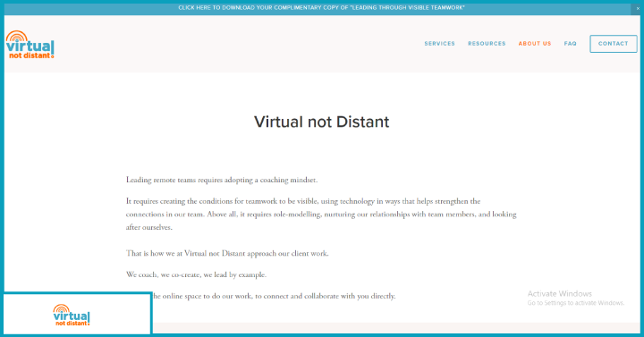Screen dimensions: 644x337
Task: Click the 'Leading remote teams requires' paragraph
Action: tap(222, 180)
